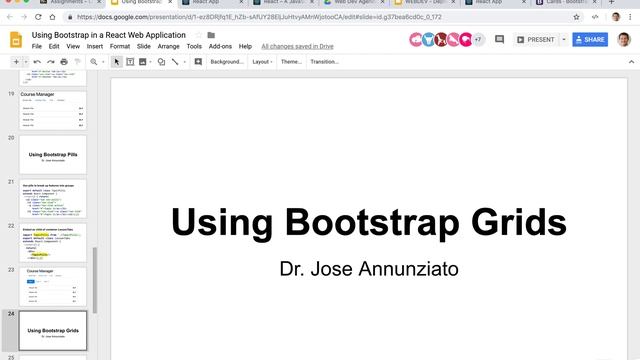The height and width of the screenshot is (360, 640).
Task: Switch to the Cards Bootstrap tab
Action: (565, 2)
